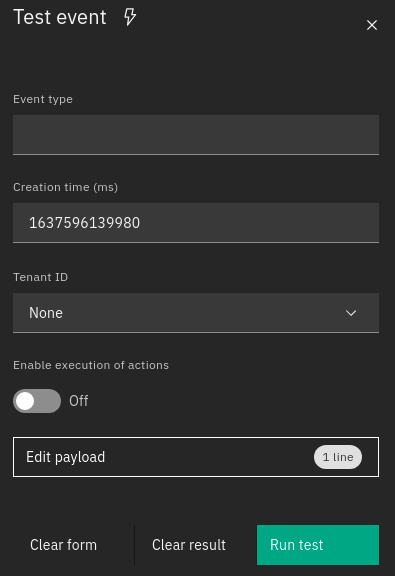Click the Creation time (ms) label
This screenshot has height=576, width=395.
coord(65,187)
